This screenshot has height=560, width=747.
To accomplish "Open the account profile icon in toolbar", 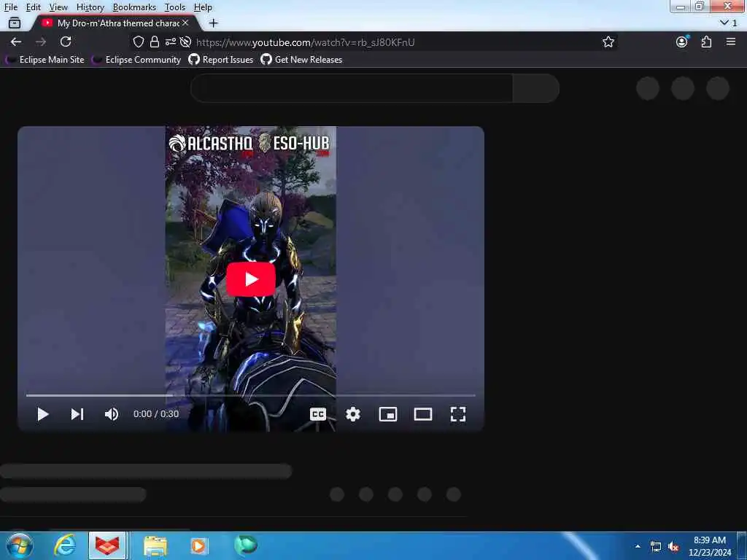I will [682, 42].
